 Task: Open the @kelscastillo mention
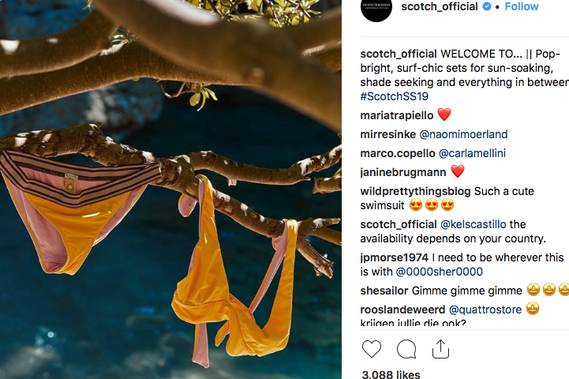pyautogui.click(x=473, y=224)
